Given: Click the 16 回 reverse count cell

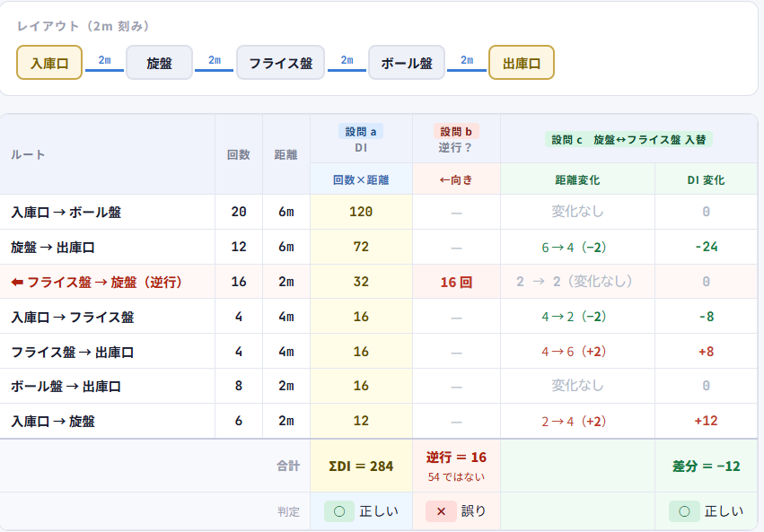Looking at the screenshot, I should click(456, 282).
